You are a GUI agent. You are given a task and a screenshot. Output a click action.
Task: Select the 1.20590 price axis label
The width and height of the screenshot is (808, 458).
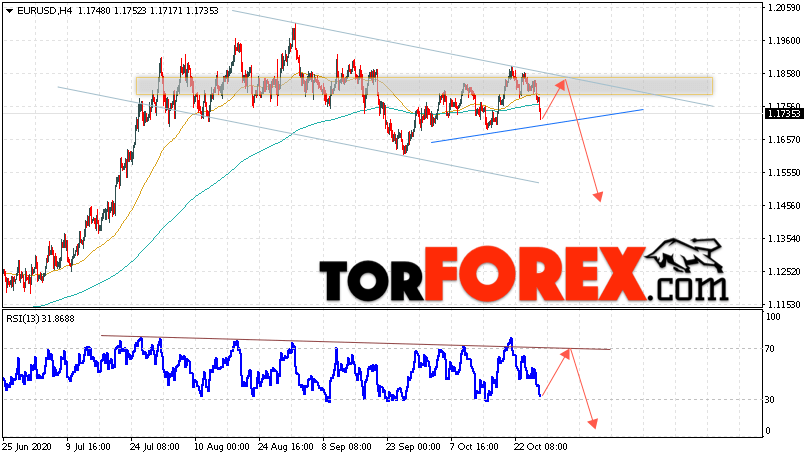[784, 8]
